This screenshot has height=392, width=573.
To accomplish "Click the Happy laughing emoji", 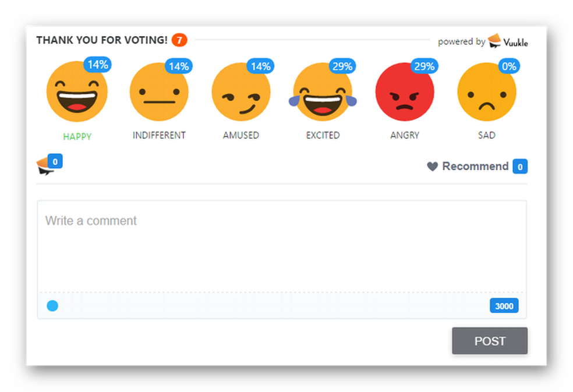I will coord(77,92).
